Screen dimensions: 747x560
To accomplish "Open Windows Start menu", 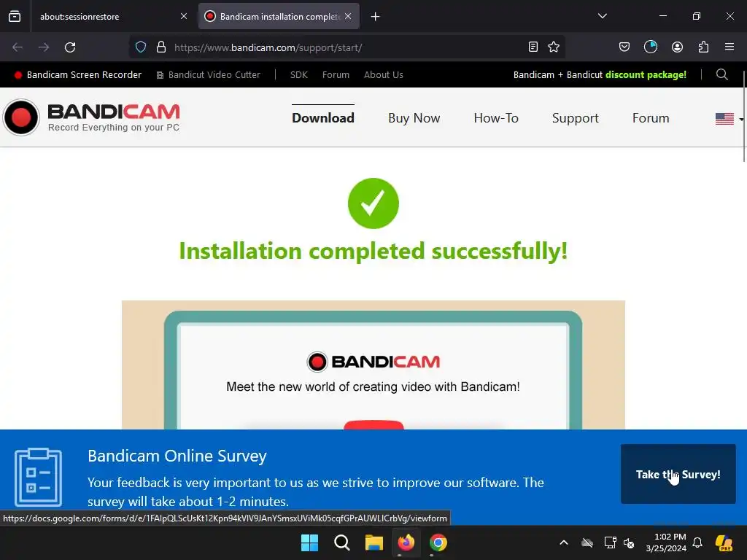I will tap(309, 542).
